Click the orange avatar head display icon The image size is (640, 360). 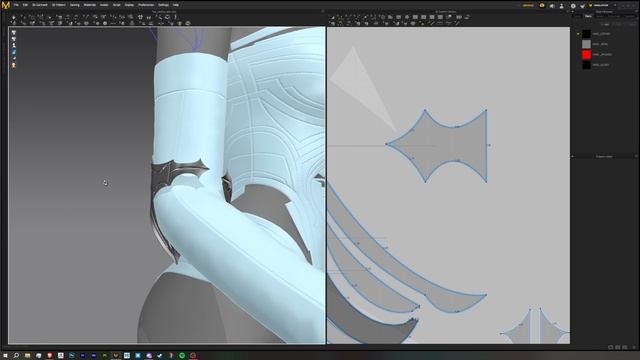[14, 65]
